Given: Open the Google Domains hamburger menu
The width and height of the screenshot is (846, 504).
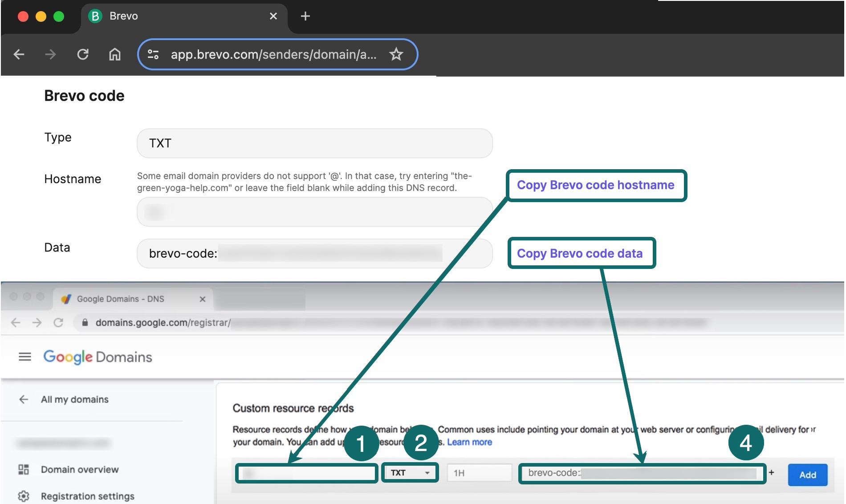Looking at the screenshot, I should pyautogui.click(x=25, y=357).
